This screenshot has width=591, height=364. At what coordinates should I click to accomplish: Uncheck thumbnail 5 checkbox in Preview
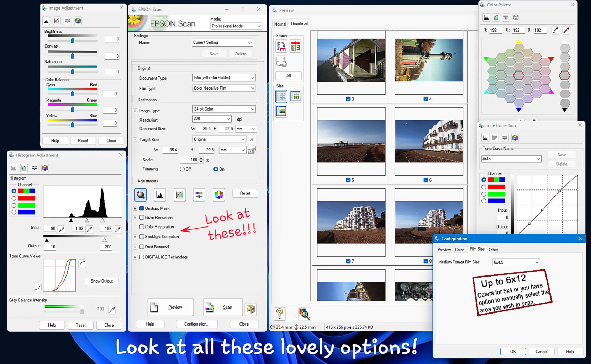point(348,180)
